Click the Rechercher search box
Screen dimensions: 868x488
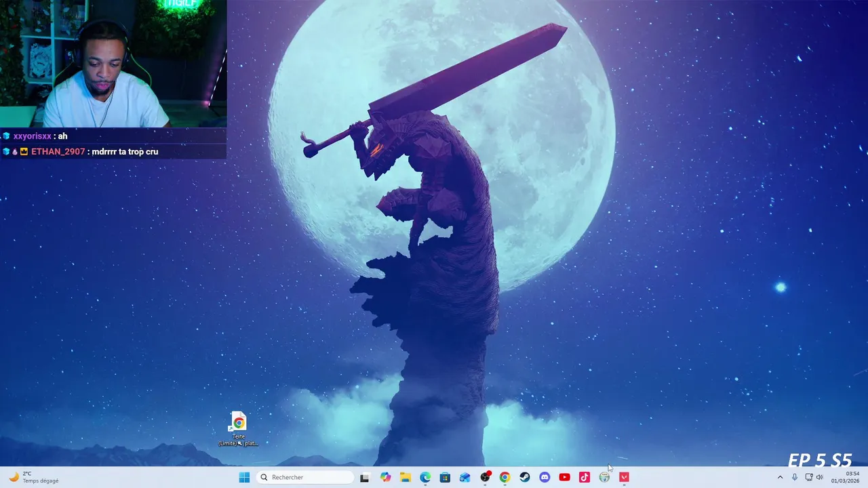tap(305, 477)
